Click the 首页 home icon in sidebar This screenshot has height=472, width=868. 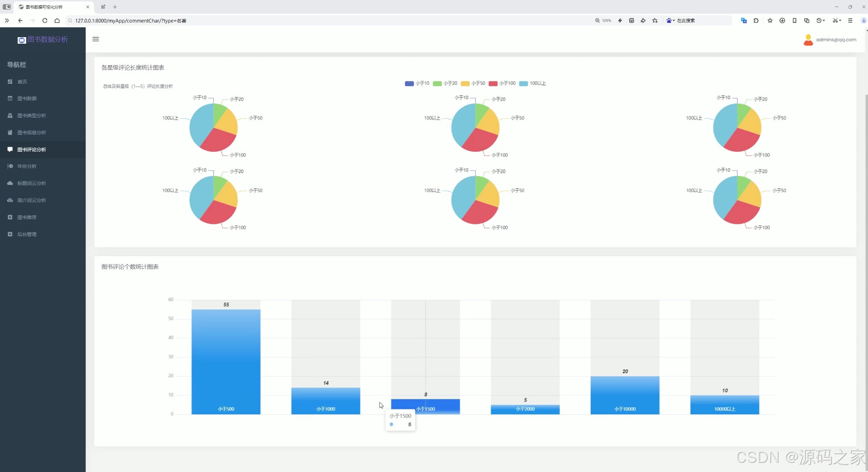[x=10, y=82]
